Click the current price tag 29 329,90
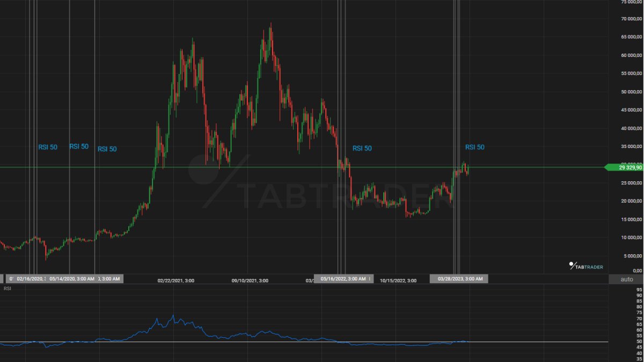 [x=624, y=167]
